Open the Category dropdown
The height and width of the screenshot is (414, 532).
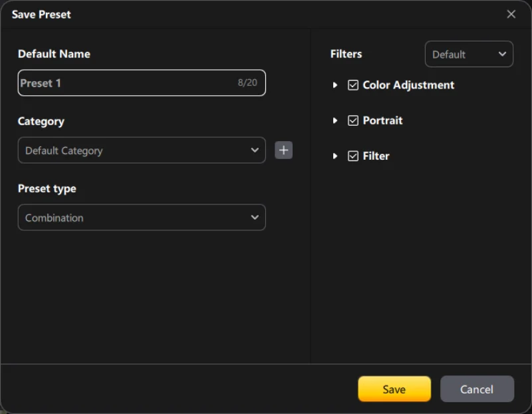coord(142,150)
